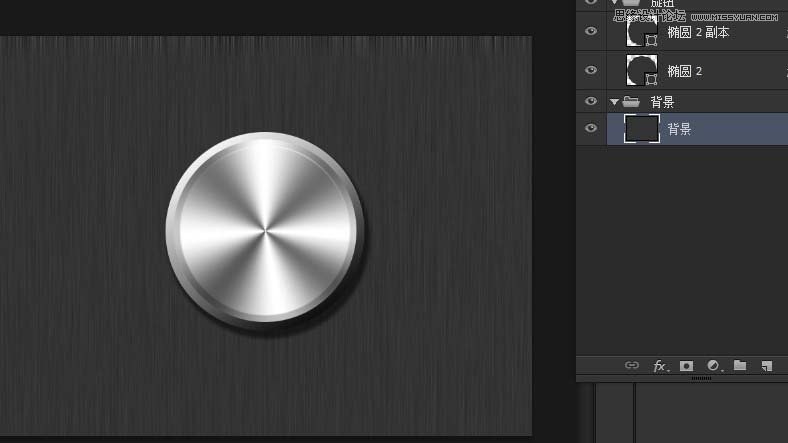This screenshot has height=443, width=788.
Task: Click the 背景 group folder icon
Action: (x=631, y=101)
